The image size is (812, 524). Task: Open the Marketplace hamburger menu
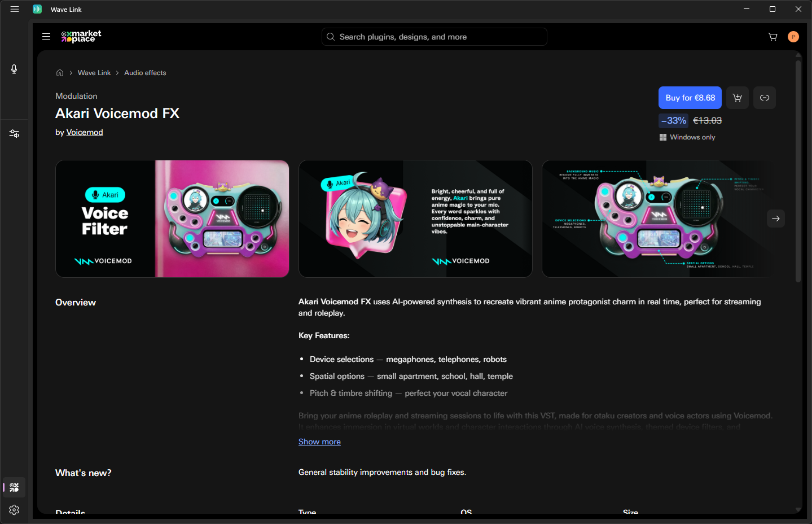click(x=46, y=37)
